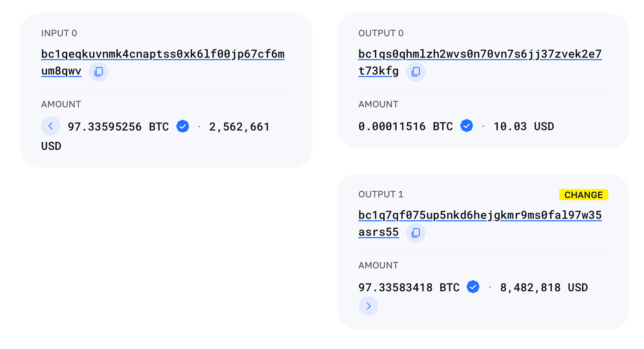Open the bc1qs0qhmlzh2 output address
Viewport: 644px width, 349px height.
click(480, 54)
